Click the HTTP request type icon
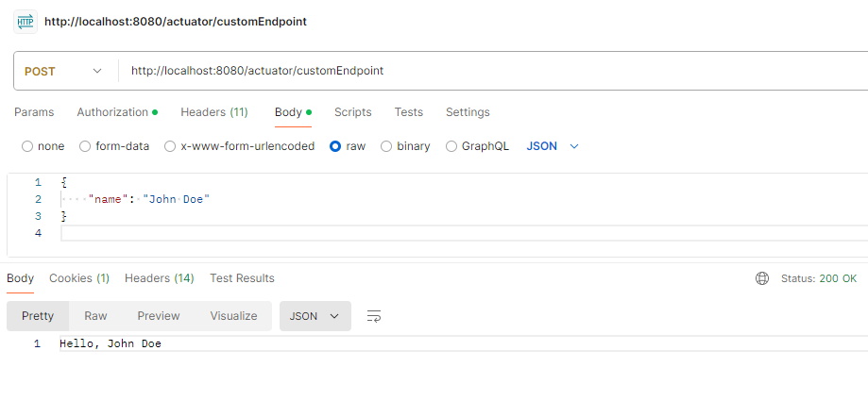The image size is (868, 401). click(x=26, y=21)
